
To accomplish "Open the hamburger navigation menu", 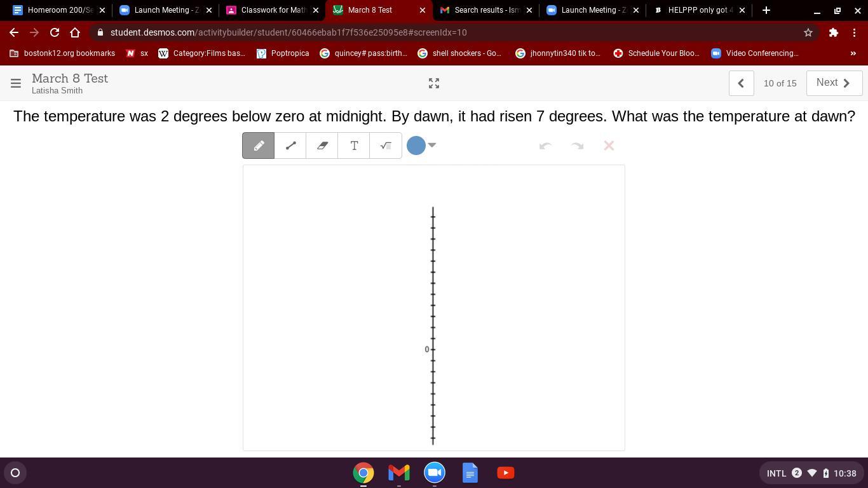I will coord(16,83).
